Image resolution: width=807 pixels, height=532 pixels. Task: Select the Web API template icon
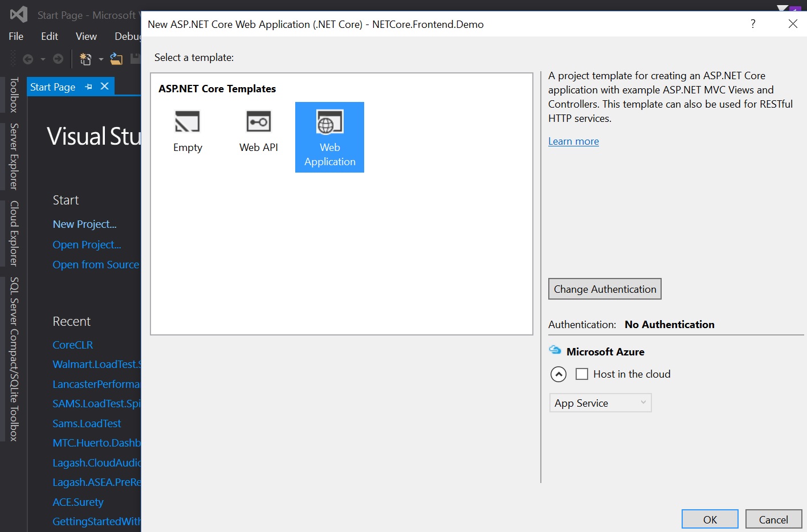coord(258,122)
